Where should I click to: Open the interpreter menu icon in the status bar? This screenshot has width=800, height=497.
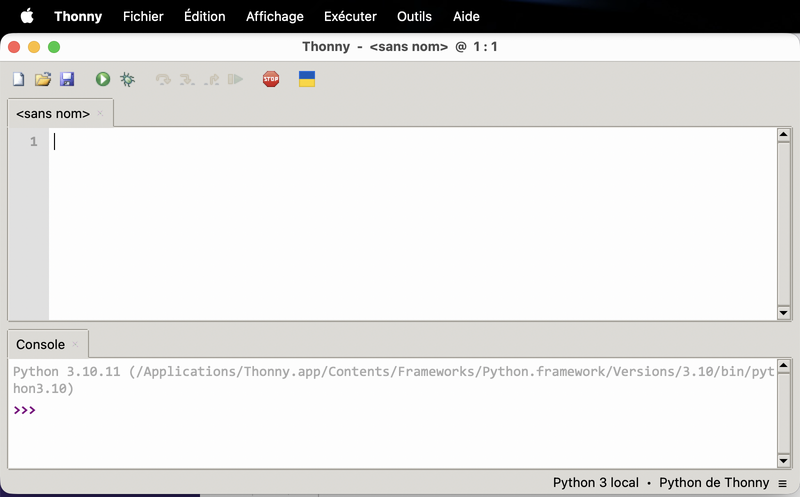coord(783,483)
